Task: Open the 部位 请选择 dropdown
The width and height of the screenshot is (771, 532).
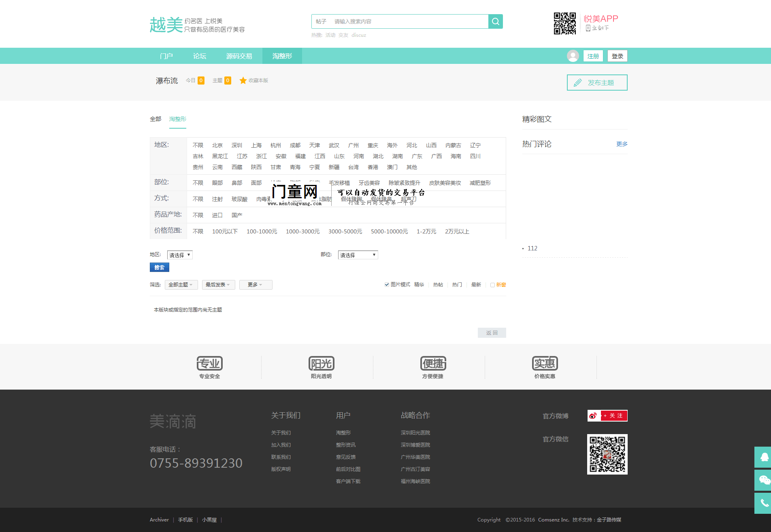Action: (x=358, y=255)
